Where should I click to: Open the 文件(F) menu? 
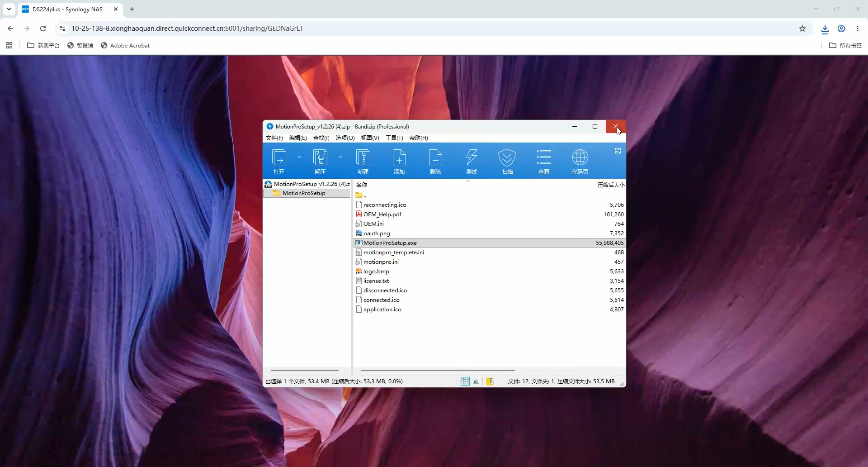[x=274, y=138]
